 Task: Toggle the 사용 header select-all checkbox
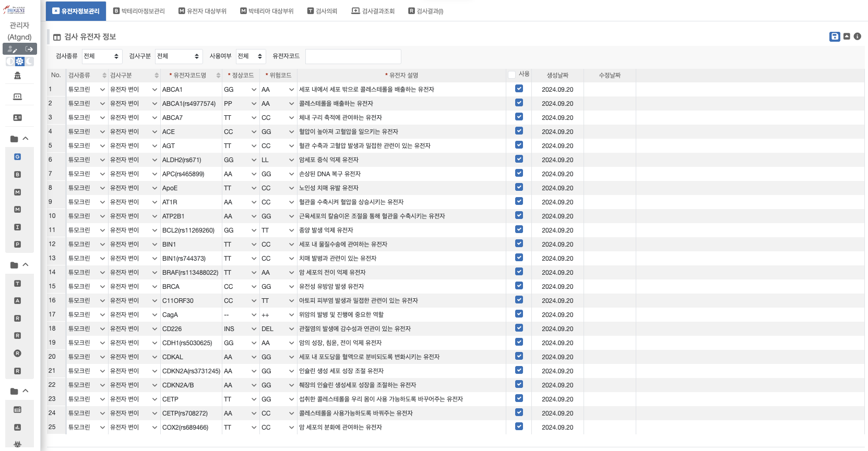point(512,75)
